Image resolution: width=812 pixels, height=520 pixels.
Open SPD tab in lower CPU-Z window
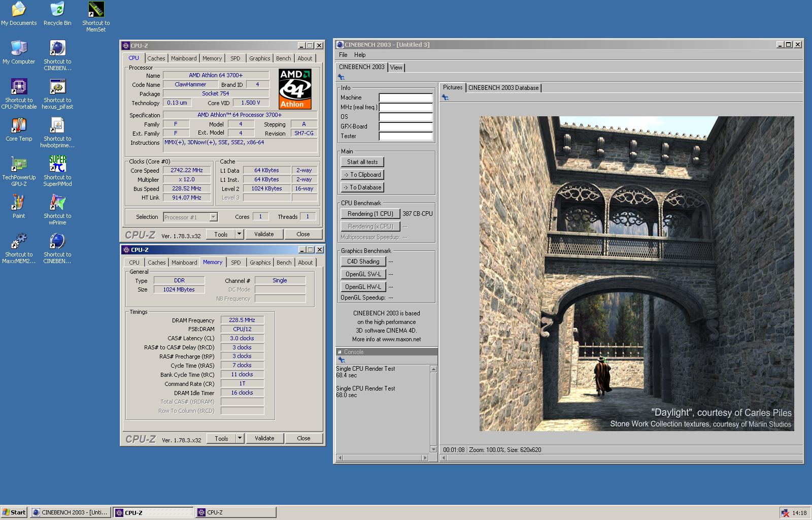236,263
